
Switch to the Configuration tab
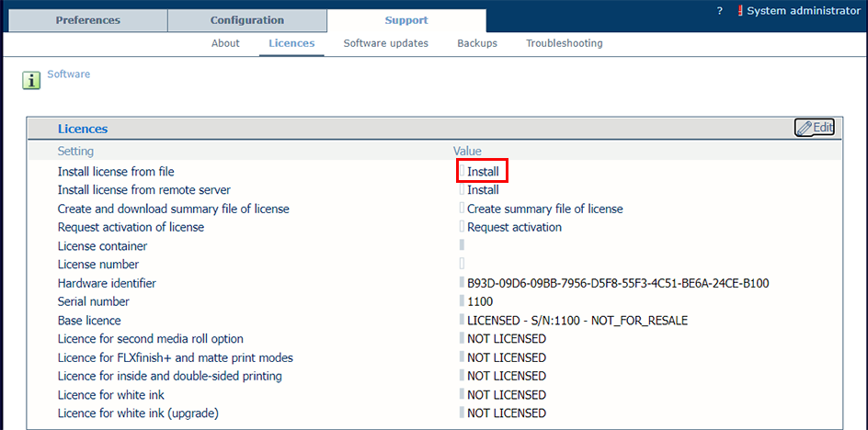(246, 20)
